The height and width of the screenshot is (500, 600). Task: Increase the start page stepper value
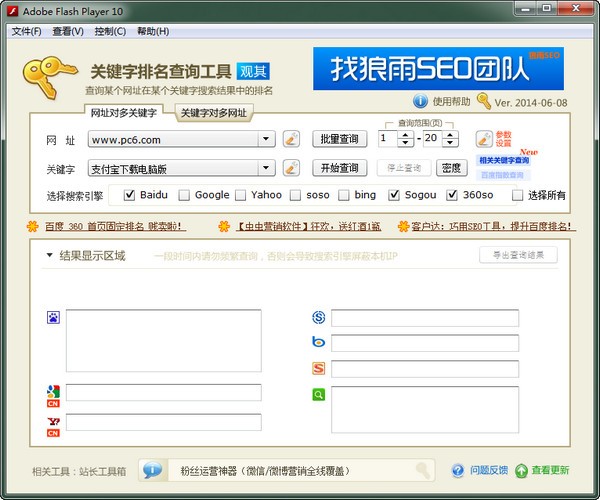(405, 135)
